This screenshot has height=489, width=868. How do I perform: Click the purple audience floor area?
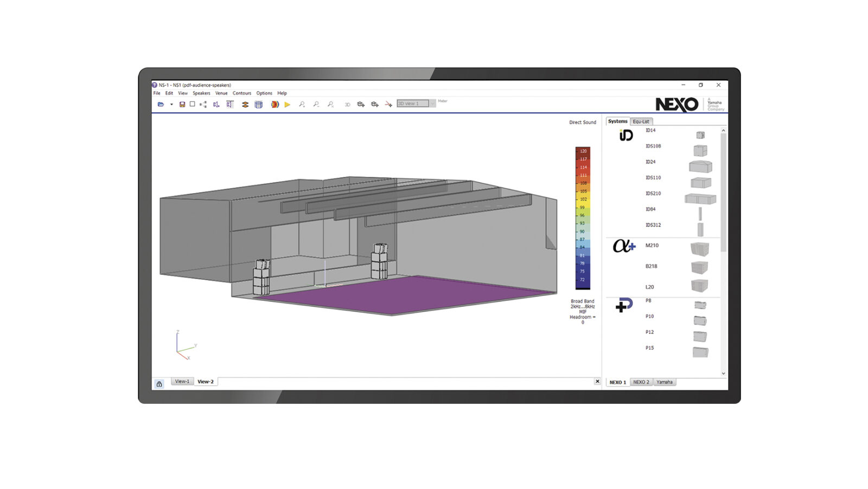pos(404,294)
